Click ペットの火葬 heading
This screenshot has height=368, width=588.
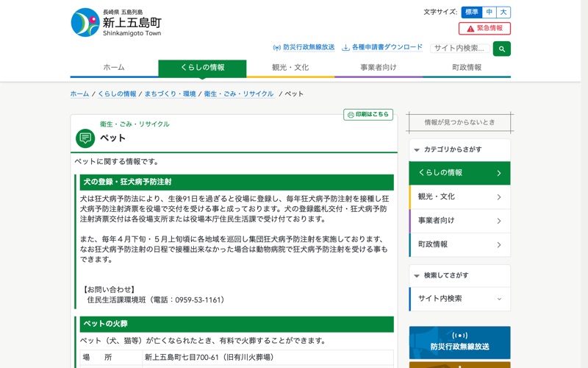click(x=237, y=324)
